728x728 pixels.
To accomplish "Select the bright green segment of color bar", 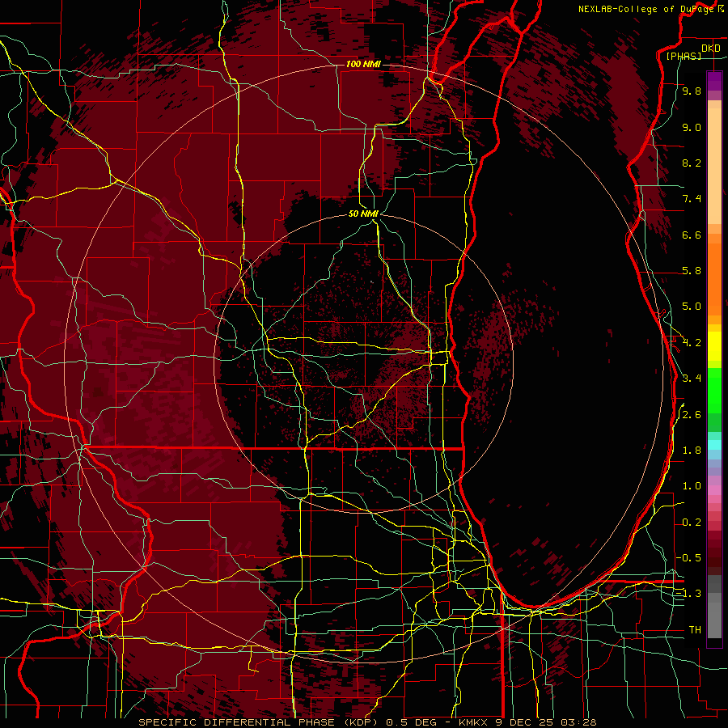I will click(714, 389).
